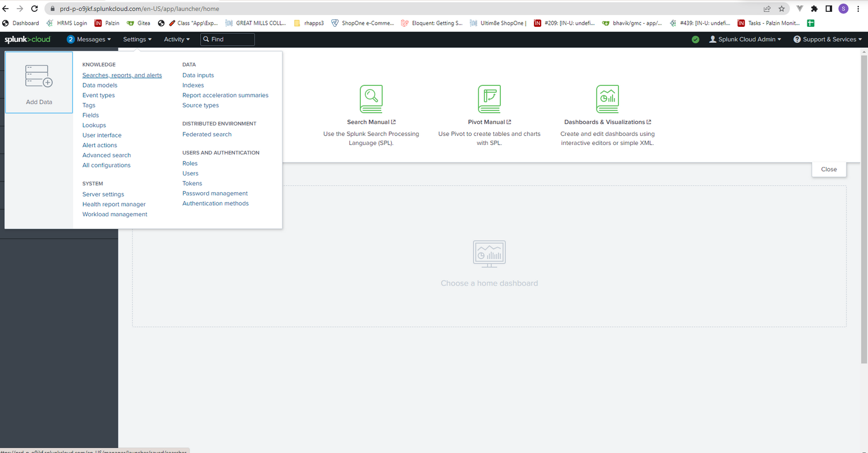Collapse the Settings dropdown menu
868x453 pixels.
[137, 39]
